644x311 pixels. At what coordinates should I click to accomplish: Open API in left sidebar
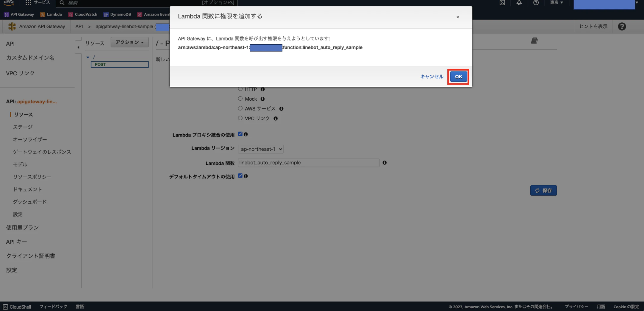10,44
